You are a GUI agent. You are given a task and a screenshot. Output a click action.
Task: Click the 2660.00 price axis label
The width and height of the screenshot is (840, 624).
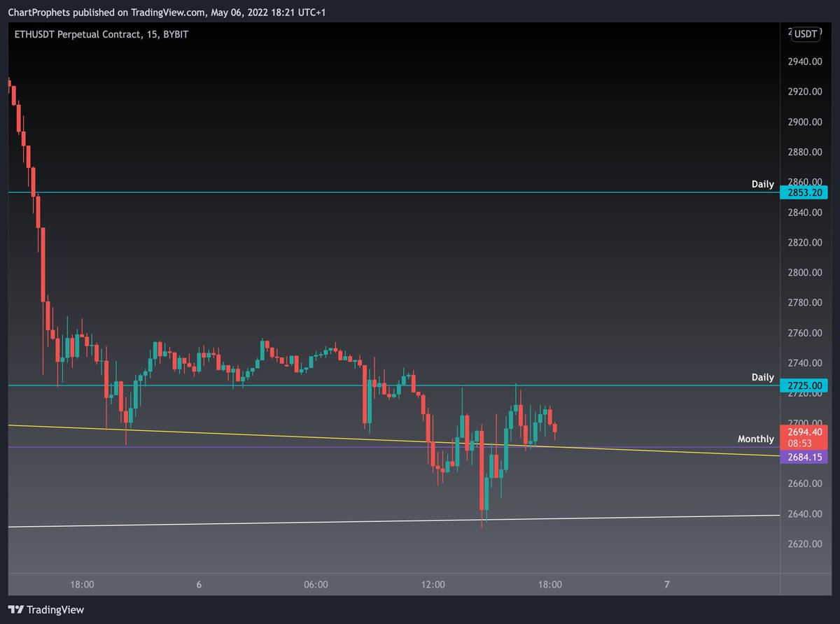tap(805, 483)
